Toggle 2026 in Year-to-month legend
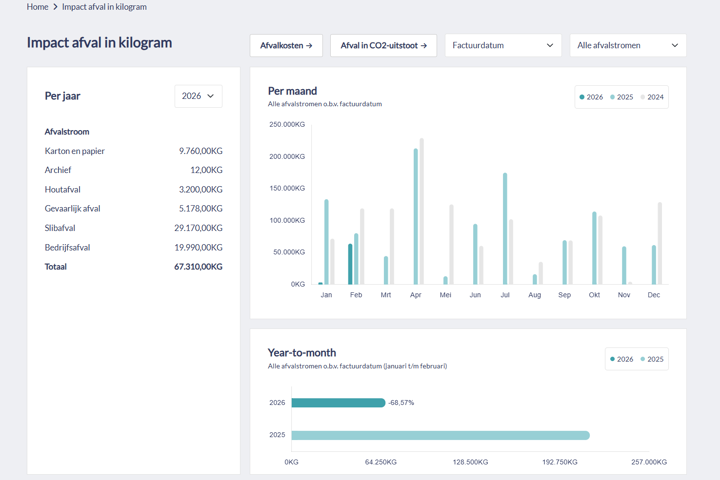Viewport: 720px width, 480px height. coord(622,359)
